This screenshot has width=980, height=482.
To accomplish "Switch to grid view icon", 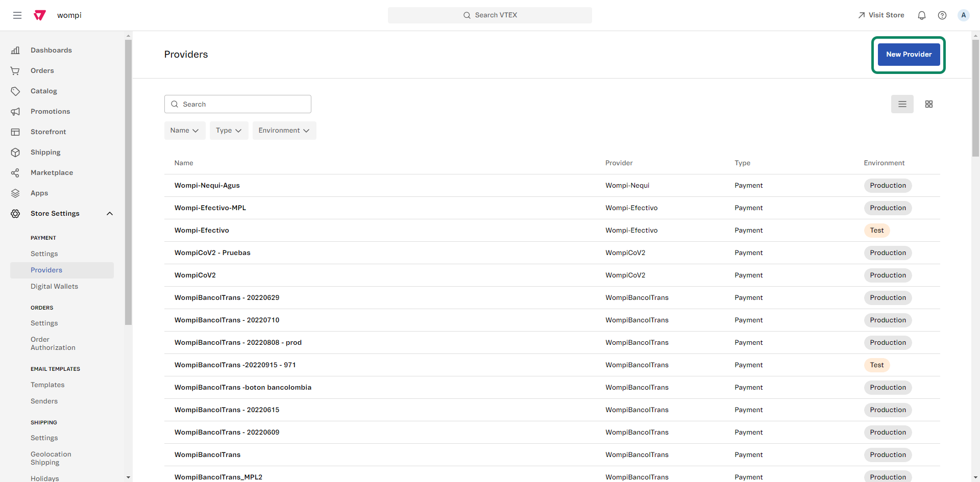I will pos(928,104).
